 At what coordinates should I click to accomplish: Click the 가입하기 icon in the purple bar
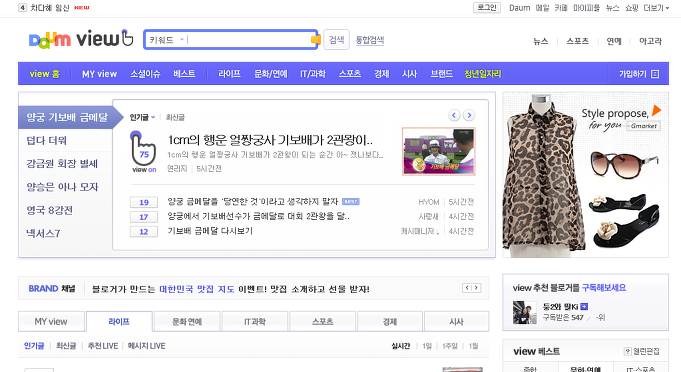(655, 74)
